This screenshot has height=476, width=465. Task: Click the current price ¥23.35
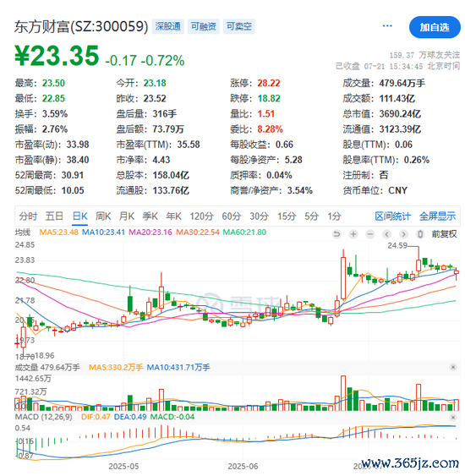point(57,55)
